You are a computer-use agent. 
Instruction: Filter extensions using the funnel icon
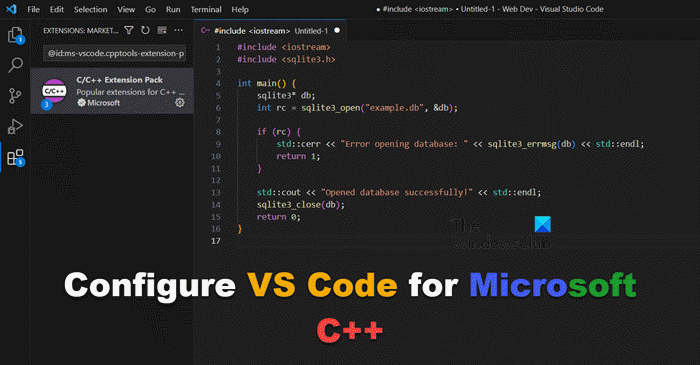(x=129, y=30)
